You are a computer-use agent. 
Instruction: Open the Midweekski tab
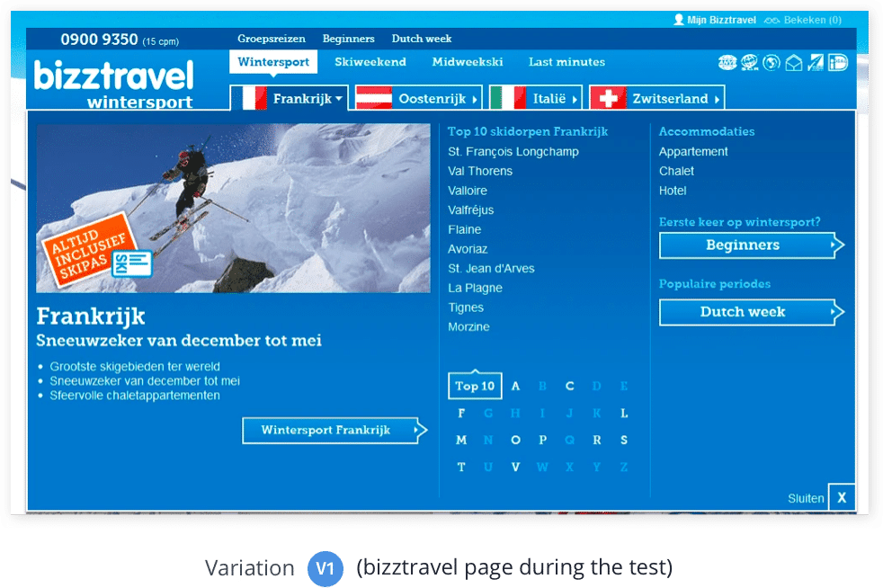click(468, 62)
